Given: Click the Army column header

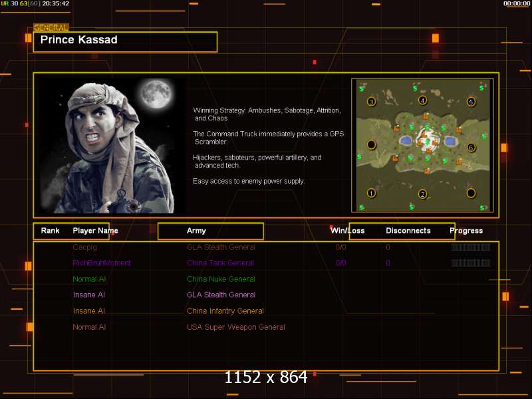Looking at the screenshot, I should pyautogui.click(x=196, y=231).
